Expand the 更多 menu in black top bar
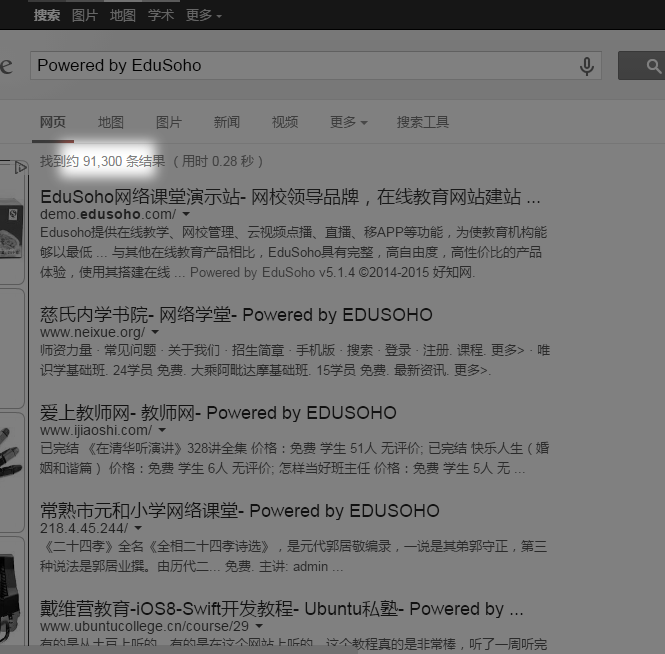Image resolution: width=665 pixels, height=654 pixels. click(x=204, y=15)
